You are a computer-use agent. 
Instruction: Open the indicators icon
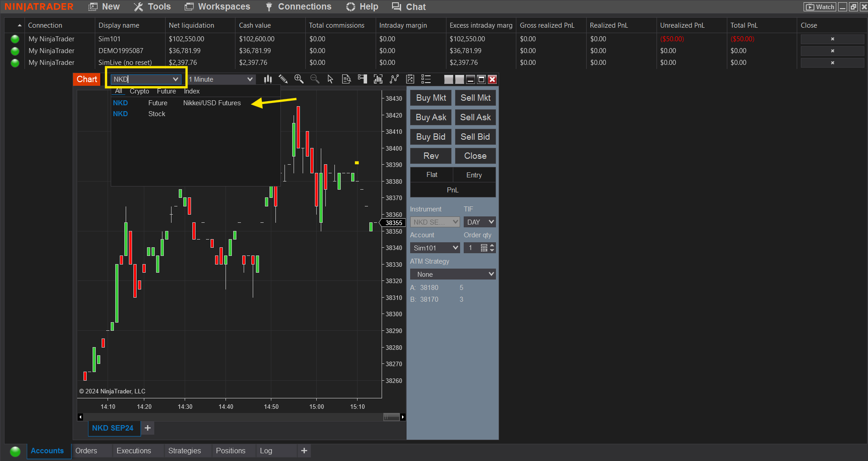tap(378, 79)
